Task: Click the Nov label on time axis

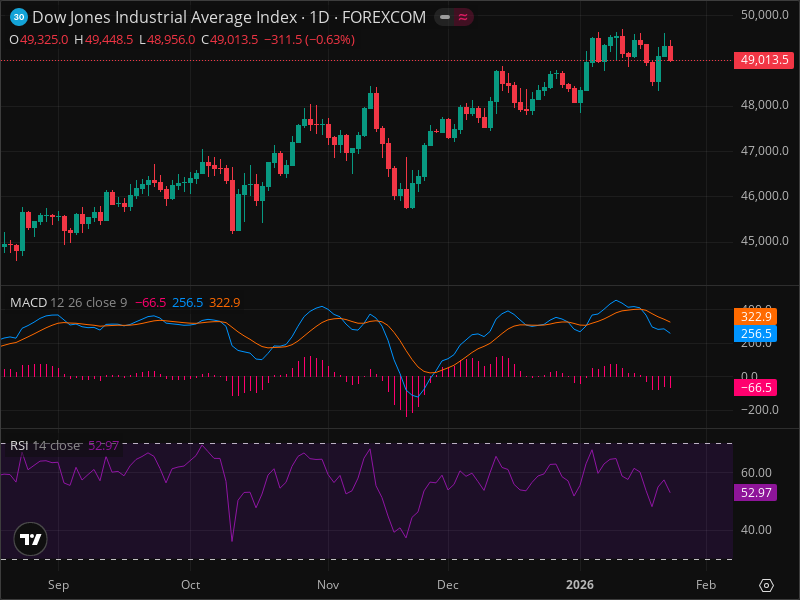Action: (x=328, y=585)
